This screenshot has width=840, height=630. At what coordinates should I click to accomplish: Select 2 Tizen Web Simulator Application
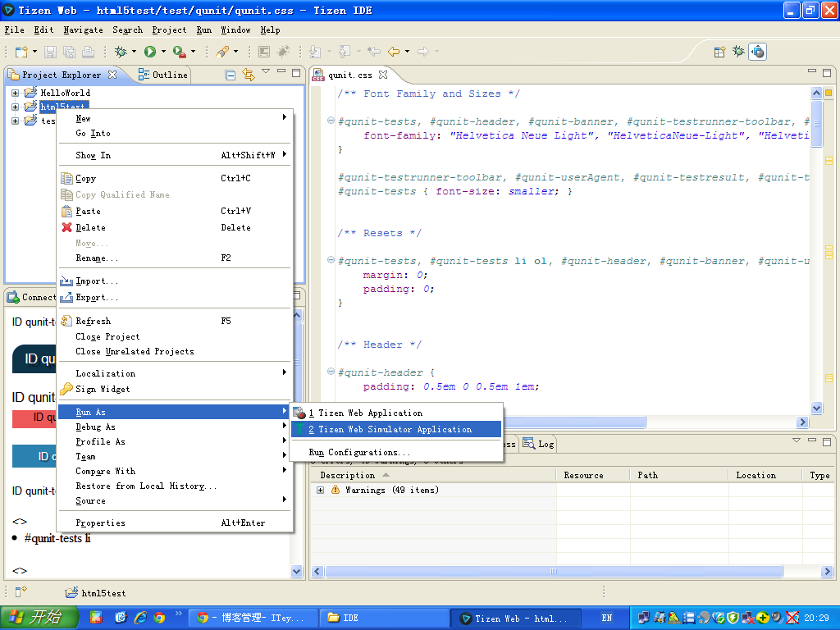396,429
